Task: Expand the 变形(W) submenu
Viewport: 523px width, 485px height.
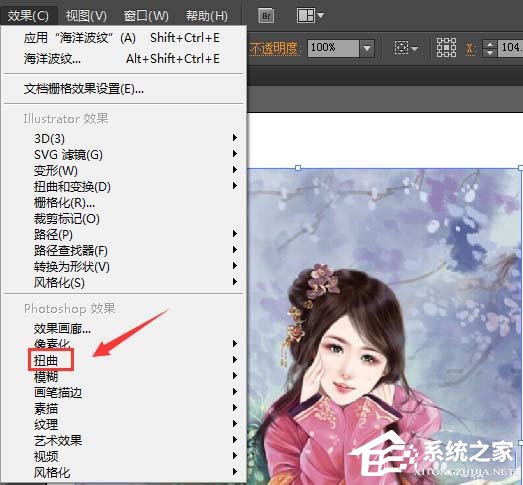Action: point(122,170)
